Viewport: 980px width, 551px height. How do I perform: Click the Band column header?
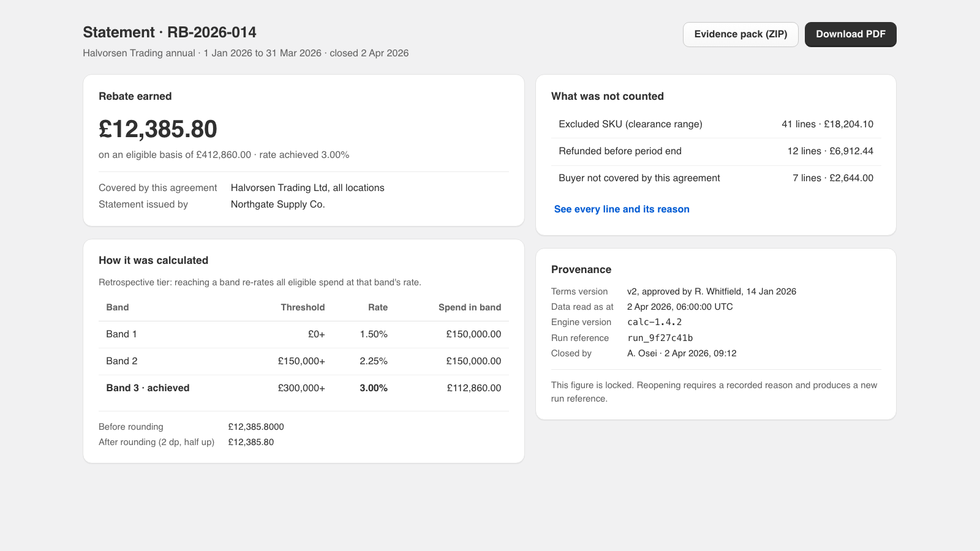click(x=118, y=307)
